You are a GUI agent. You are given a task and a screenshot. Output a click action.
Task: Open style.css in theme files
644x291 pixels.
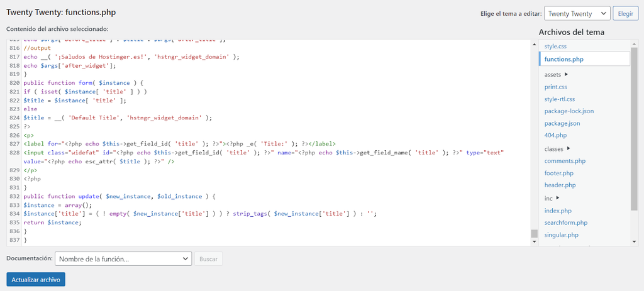[x=555, y=46]
